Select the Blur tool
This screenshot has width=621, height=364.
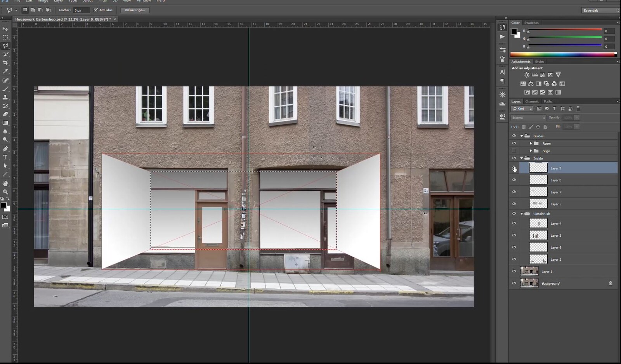point(5,131)
